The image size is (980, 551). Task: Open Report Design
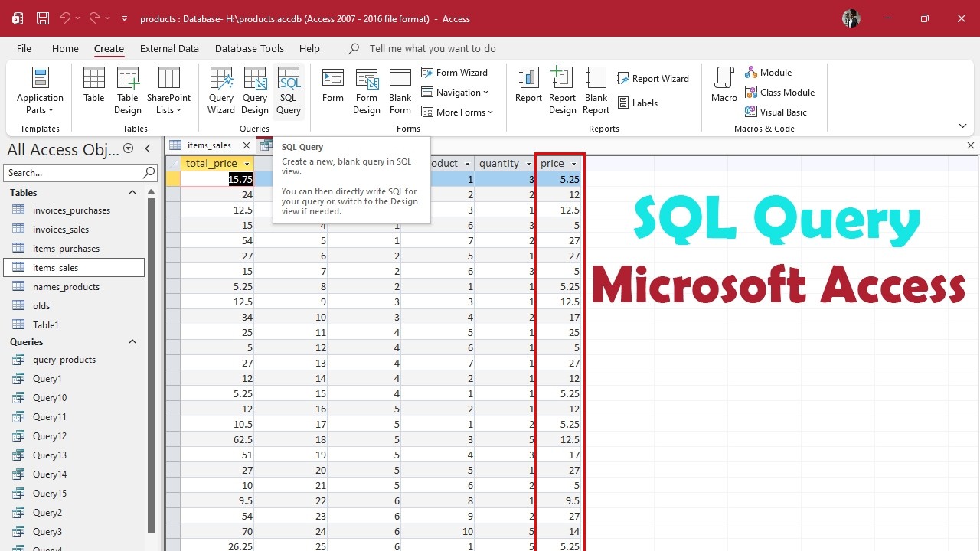pos(562,91)
